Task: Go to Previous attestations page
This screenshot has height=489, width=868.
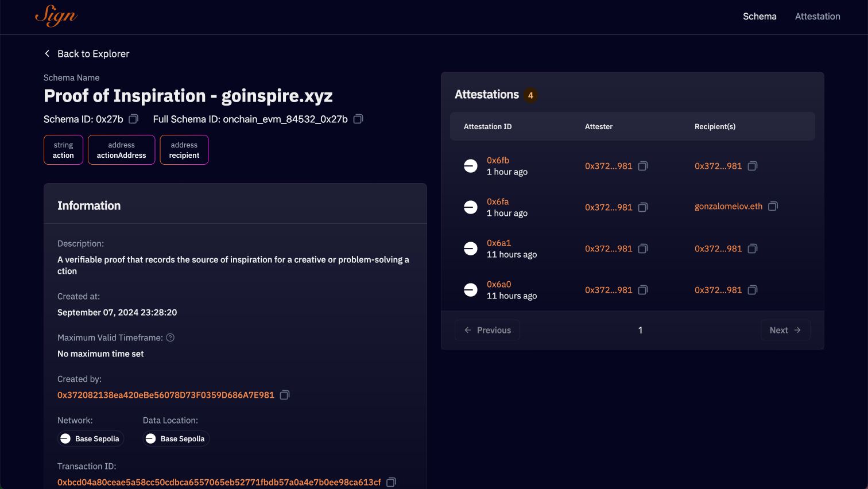Action: coord(487,330)
